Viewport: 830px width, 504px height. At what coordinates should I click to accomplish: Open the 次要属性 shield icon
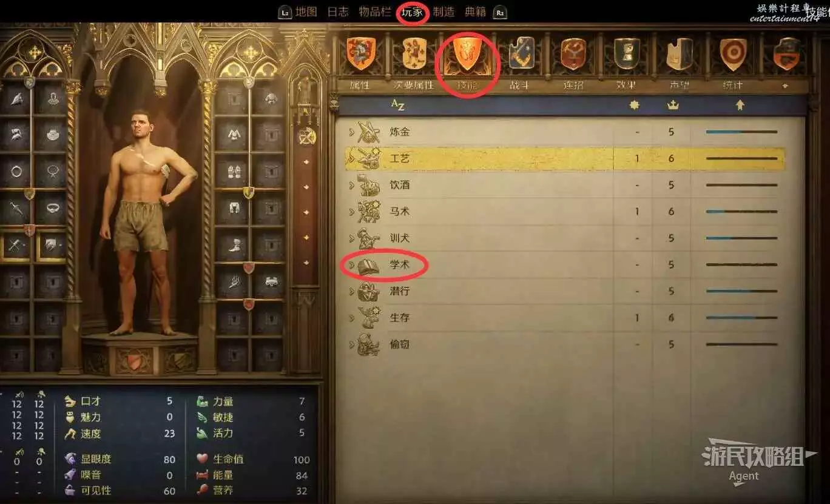(414, 54)
